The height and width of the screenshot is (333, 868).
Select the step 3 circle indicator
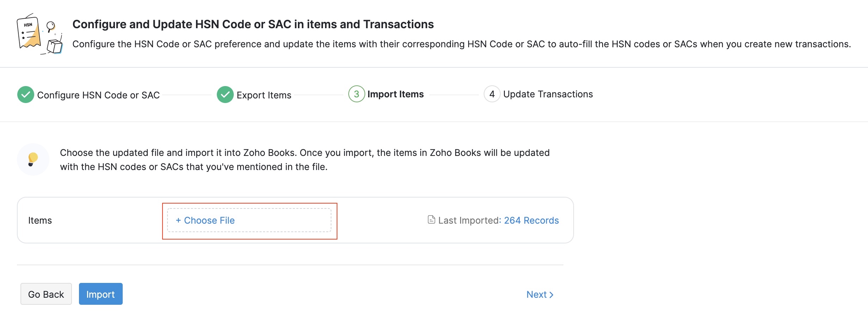(x=356, y=94)
